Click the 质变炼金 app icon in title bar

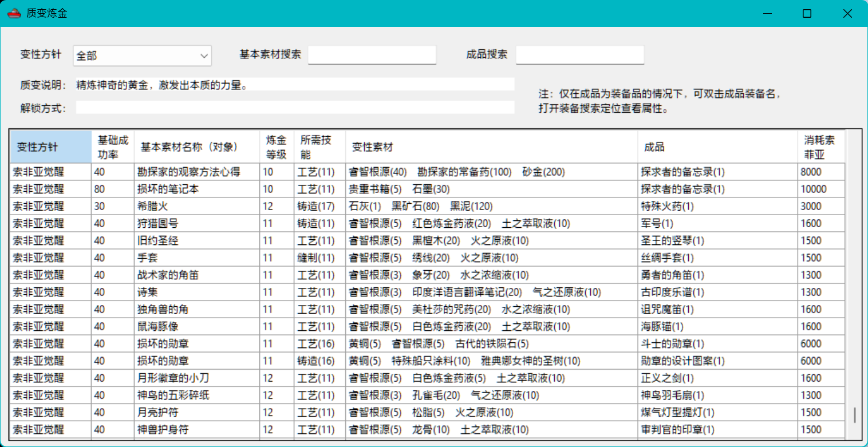tap(14, 13)
